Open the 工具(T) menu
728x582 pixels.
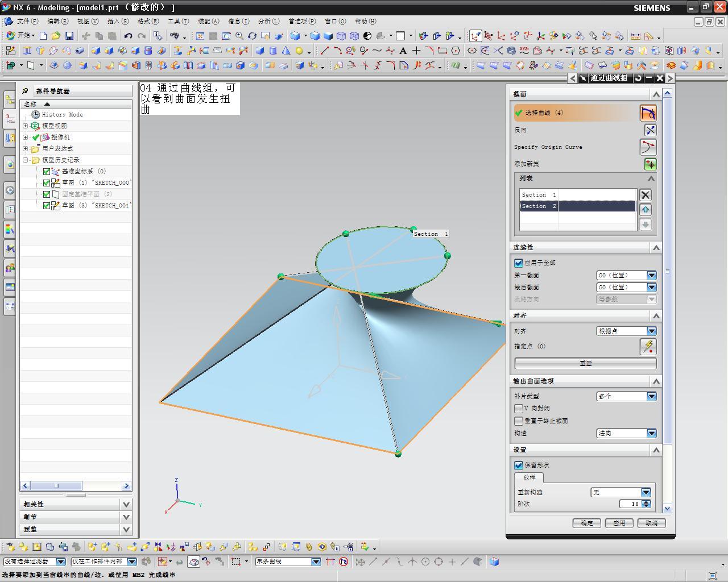(178, 21)
